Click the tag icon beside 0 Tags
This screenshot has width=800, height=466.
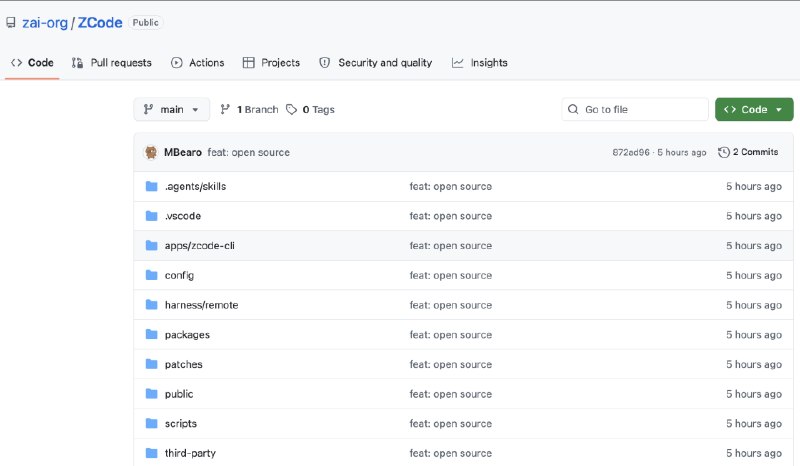(x=291, y=109)
